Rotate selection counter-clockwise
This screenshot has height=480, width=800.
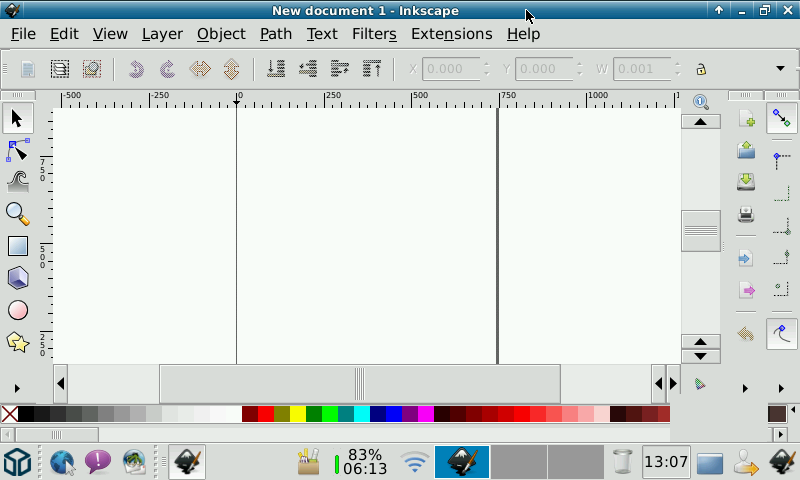(136, 69)
